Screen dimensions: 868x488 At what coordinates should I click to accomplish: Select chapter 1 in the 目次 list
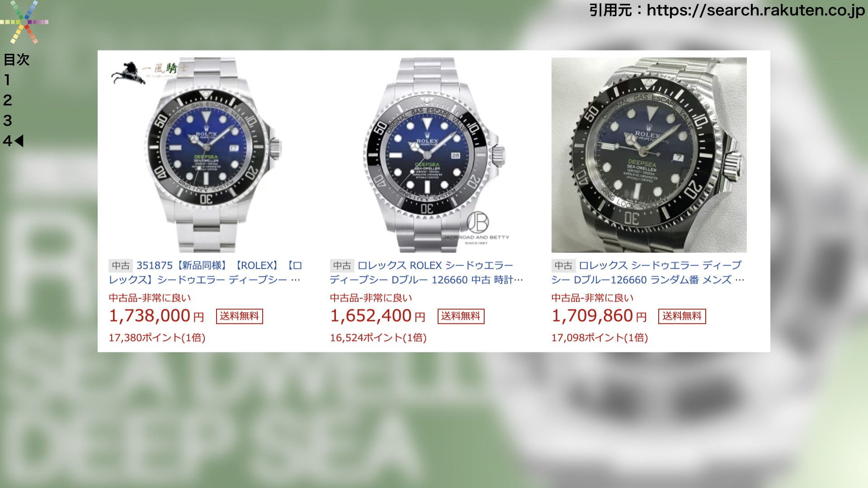coord(7,80)
